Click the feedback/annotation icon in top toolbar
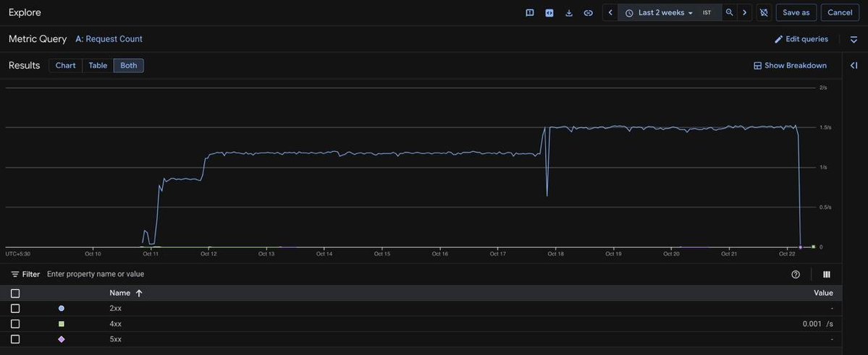The height and width of the screenshot is (355, 868). pyautogui.click(x=530, y=13)
